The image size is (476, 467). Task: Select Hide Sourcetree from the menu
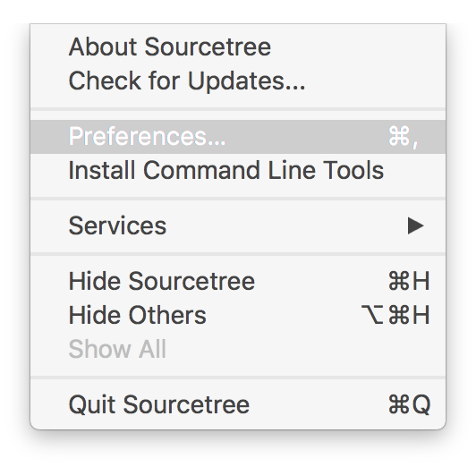[x=238, y=281]
